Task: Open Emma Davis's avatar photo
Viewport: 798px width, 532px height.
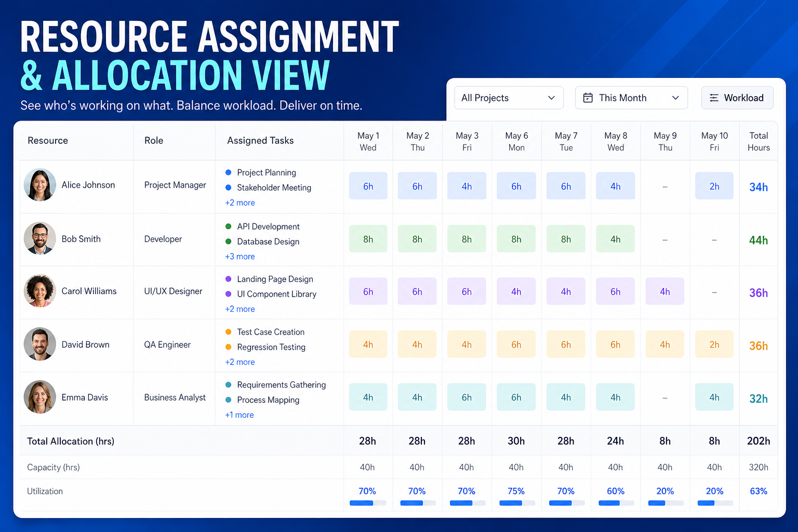Action: 40,397
